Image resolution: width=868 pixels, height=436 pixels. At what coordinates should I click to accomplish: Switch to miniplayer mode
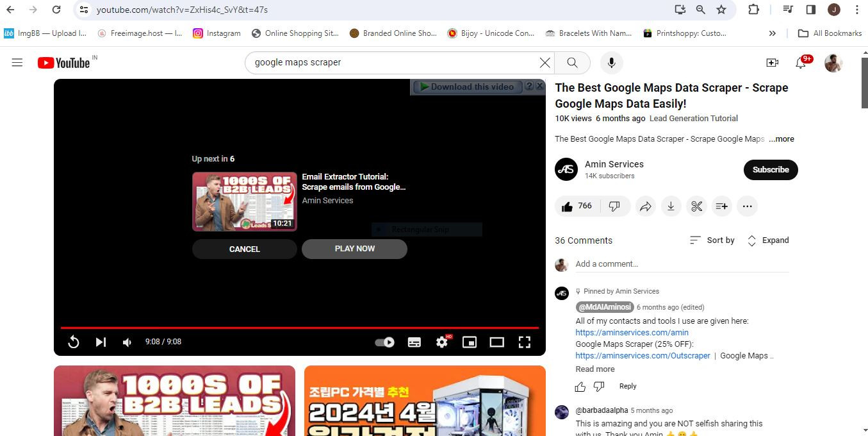[x=470, y=342]
